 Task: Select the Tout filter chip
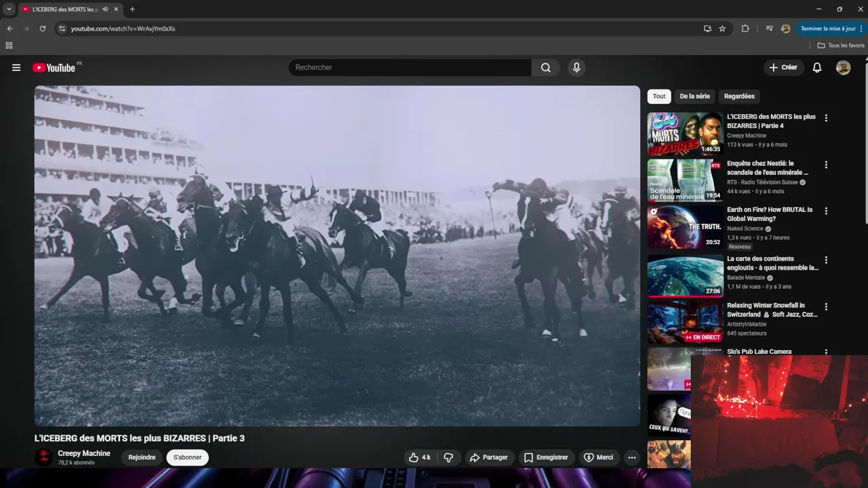[659, 96]
